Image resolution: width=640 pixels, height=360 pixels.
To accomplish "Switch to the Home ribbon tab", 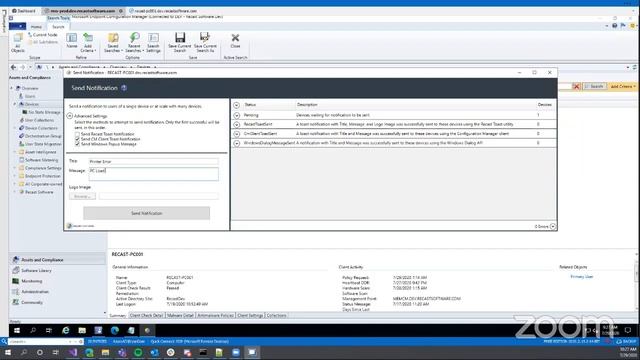I will tap(36, 27).
